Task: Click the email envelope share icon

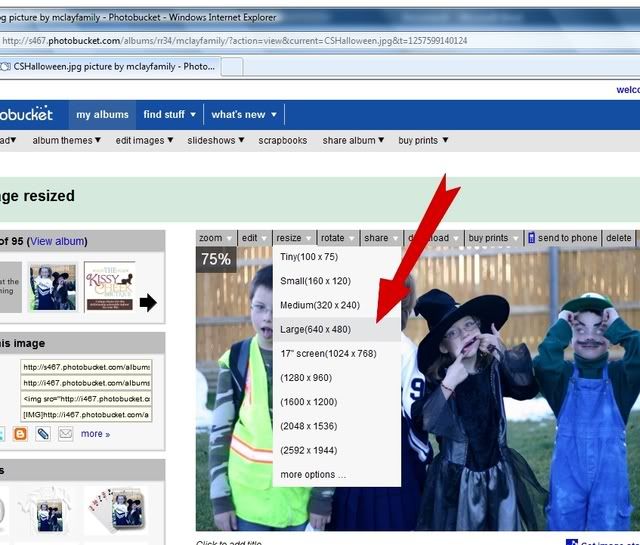Action: (65, 434)
